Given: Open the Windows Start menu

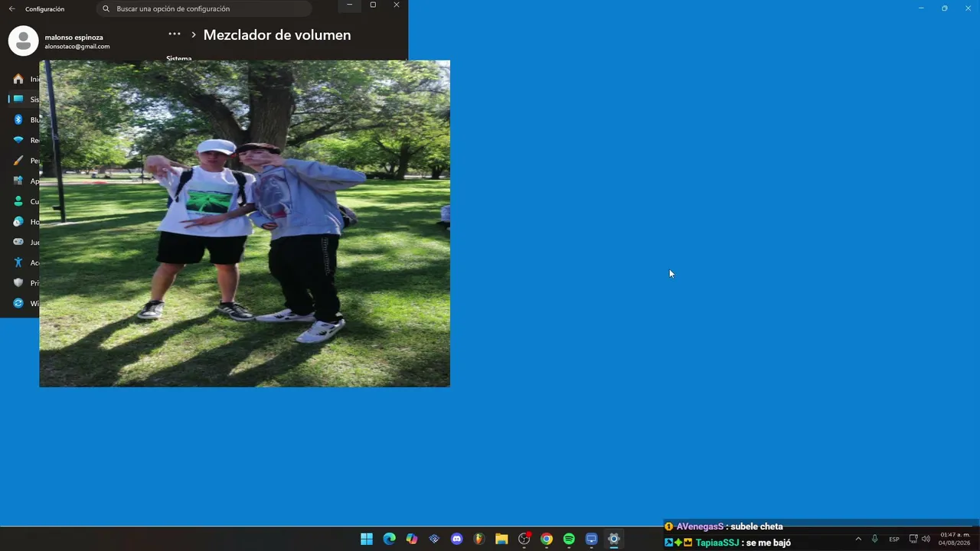Looking at the screenshot, I should (x=367, y=539).
